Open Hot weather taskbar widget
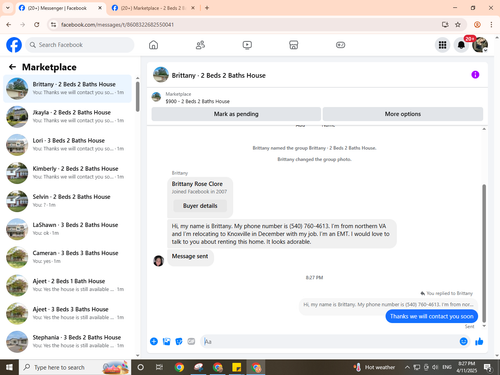The height and width of the screenshot is (375, 500). coord(375,367)
